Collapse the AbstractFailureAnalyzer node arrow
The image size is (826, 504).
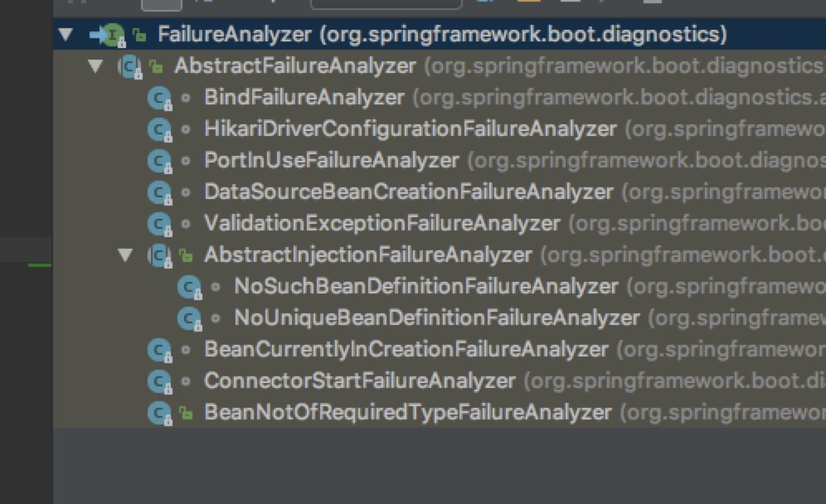95,66
